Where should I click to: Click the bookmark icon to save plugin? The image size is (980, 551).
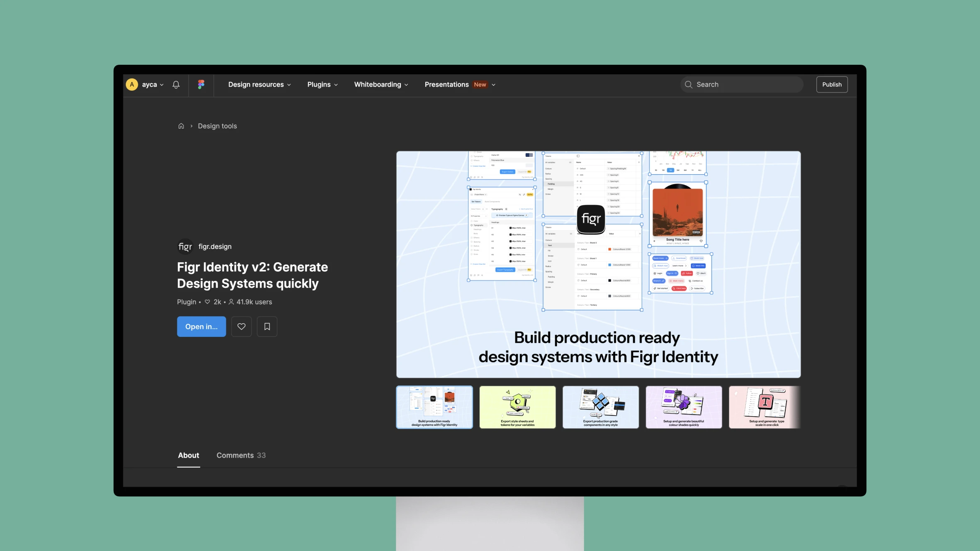(267, 326)
